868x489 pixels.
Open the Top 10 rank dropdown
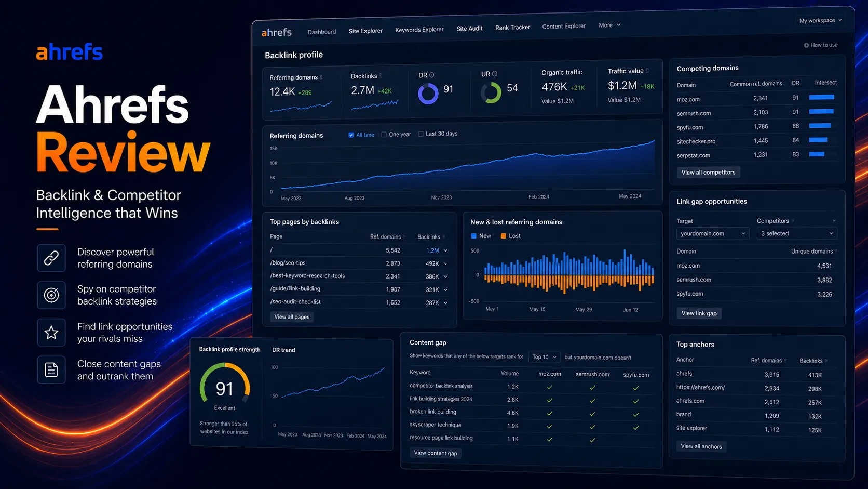[x=544, y=357]
